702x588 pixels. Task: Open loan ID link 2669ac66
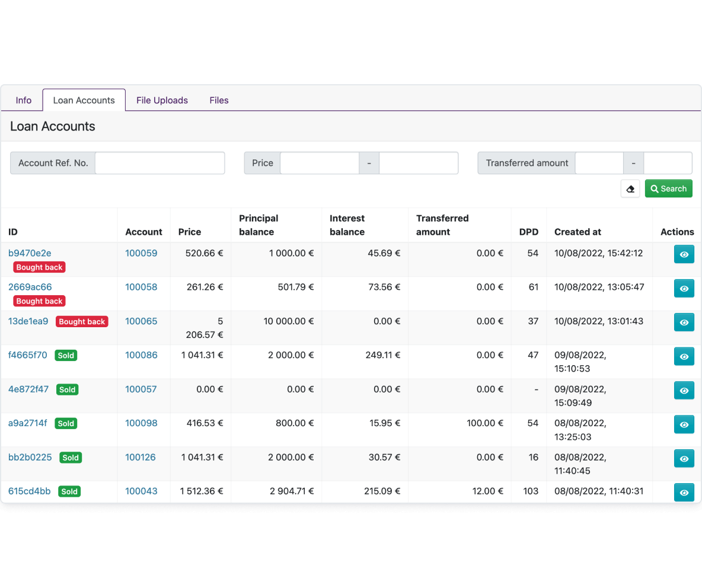pyautogui.click(x=30, y=287)
